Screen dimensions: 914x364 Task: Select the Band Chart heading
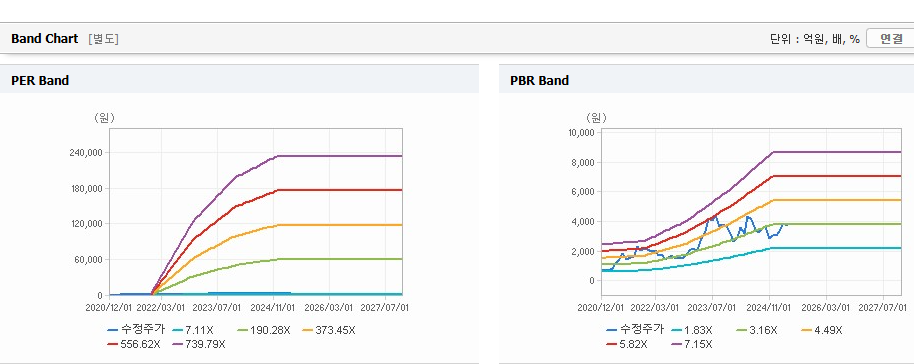[44, 38]
